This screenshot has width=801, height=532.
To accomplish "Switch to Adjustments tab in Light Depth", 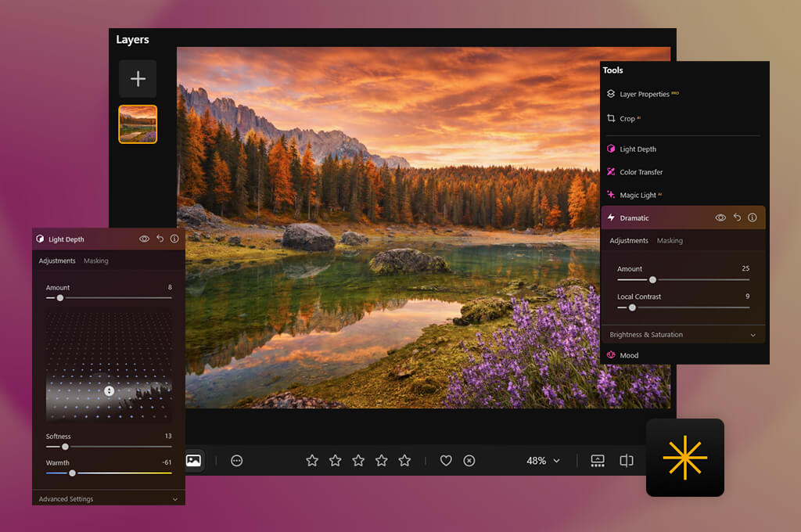I will pos(57,261).
